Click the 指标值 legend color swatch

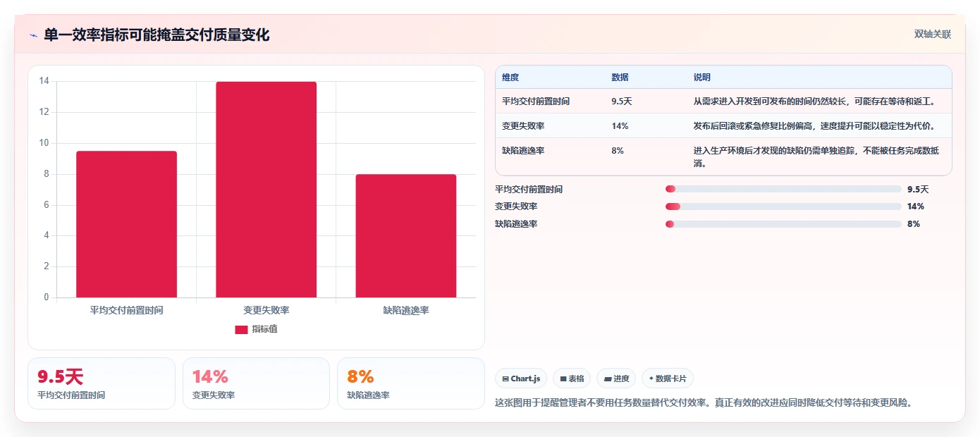tap(241, 329)
